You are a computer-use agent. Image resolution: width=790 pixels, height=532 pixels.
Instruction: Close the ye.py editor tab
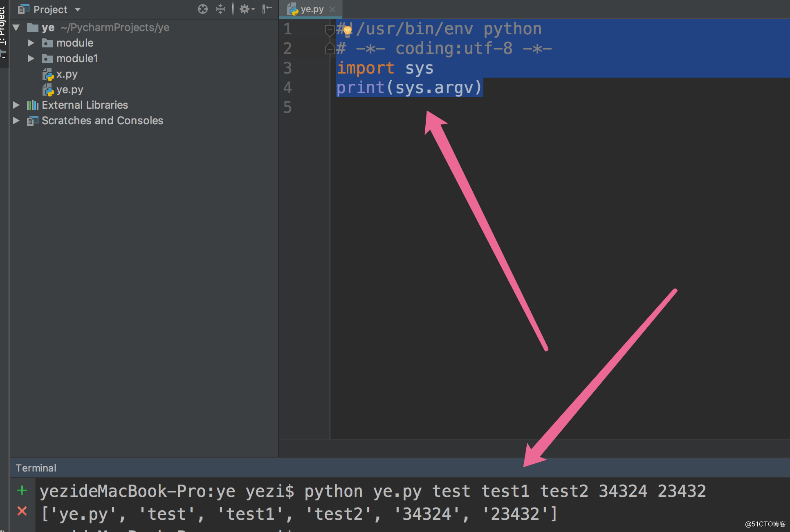tap(332, 9)
